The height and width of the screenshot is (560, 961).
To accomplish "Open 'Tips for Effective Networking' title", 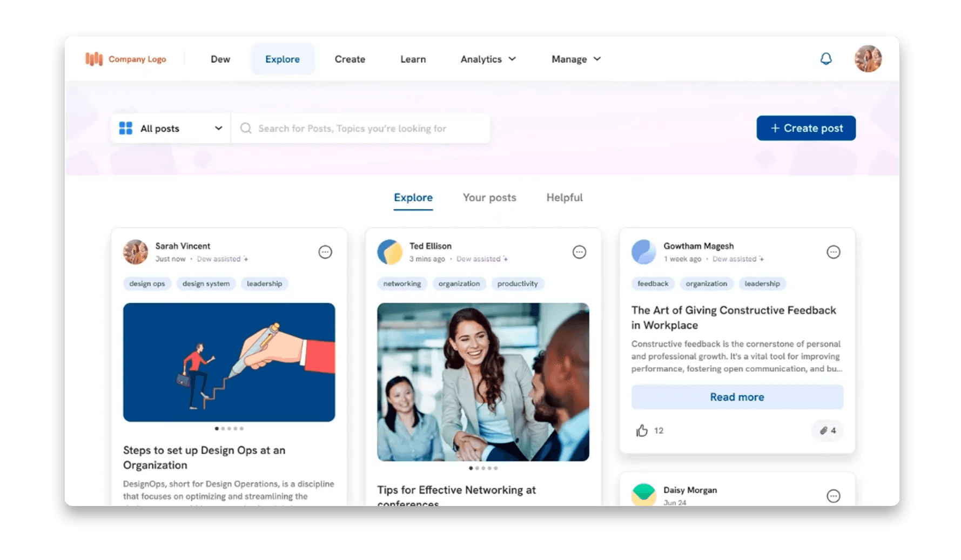I will [x=456, y=495].
